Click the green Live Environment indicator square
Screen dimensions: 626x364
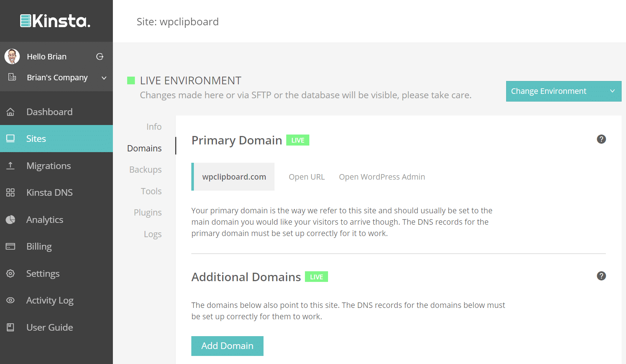click(131, 80)
